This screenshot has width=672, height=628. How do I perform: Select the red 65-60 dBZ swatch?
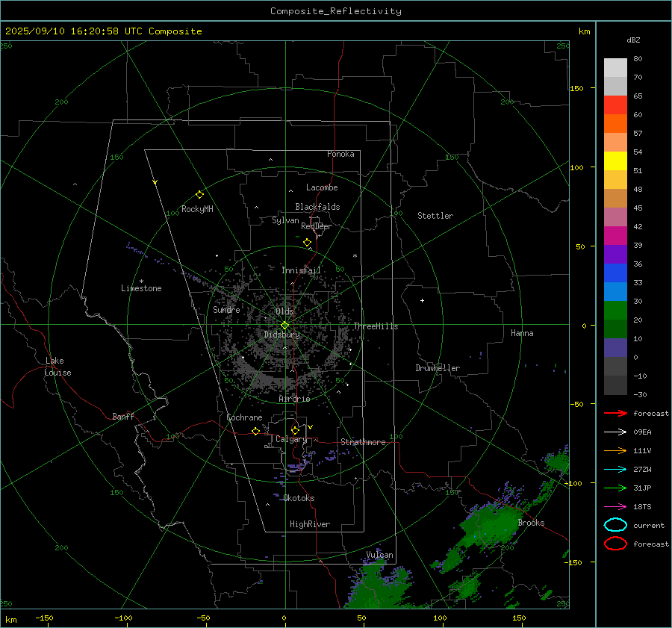tap(615, 105)
